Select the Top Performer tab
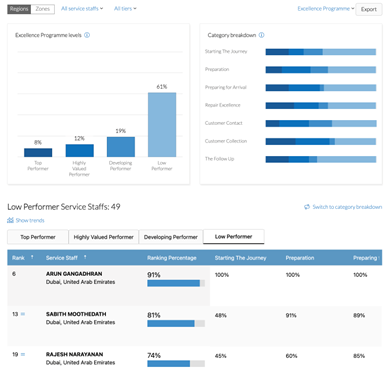Image resolution: width=390 pixels, height=372 pixels. 38,237
